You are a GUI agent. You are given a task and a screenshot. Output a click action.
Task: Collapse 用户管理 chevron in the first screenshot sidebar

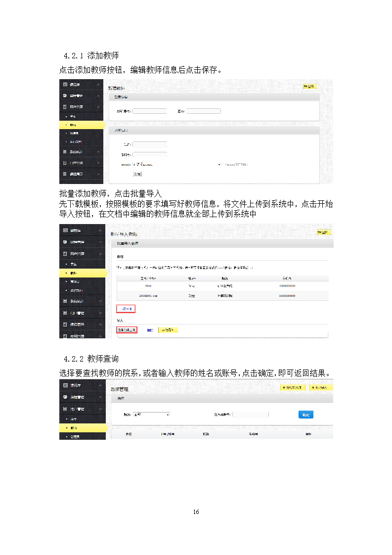(x=98, y=106)
